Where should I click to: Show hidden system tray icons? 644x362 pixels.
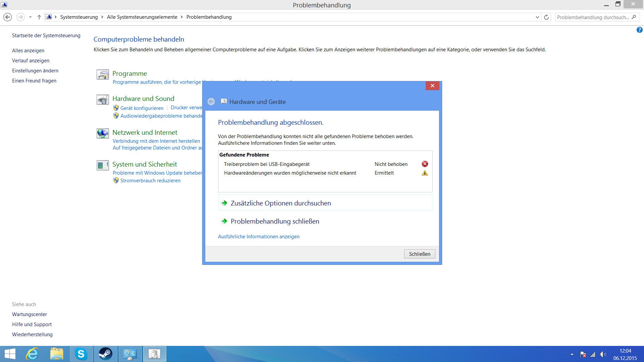coord(572,354)
